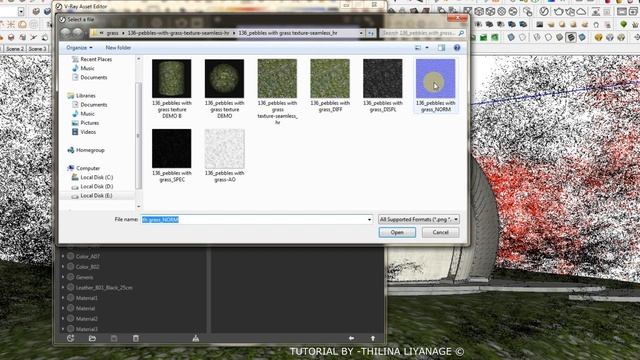Open the File name history dropdown arrow

tap(369, 220)
